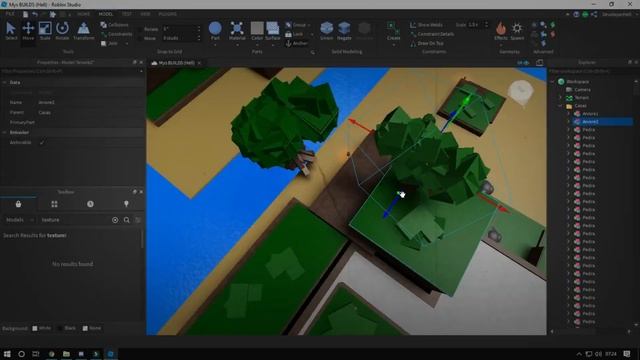Open the Marketplace grid tab in Toolbox
640x360 pixels.
pyautogui.click(x=54, y=204)
